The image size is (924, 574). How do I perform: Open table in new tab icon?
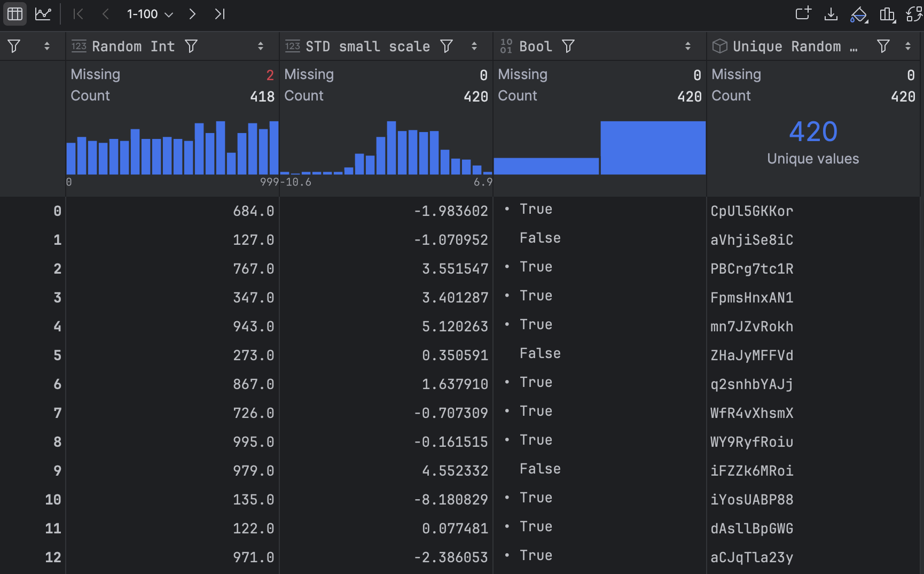click(803, 14)
